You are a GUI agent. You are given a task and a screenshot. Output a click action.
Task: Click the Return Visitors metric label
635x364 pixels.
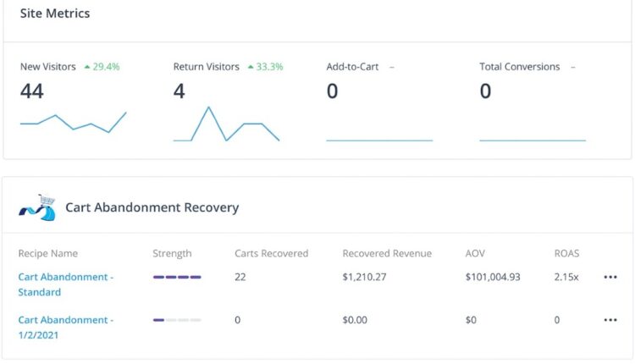tap(206, 67)
